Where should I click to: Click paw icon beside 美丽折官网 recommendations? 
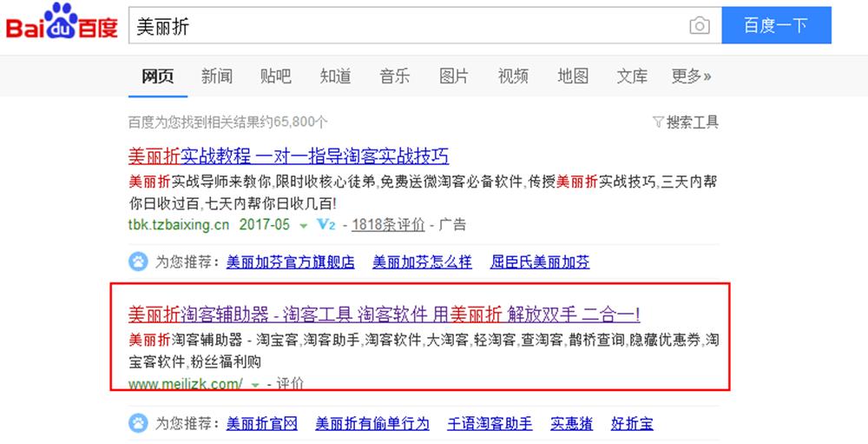(138, 424)
